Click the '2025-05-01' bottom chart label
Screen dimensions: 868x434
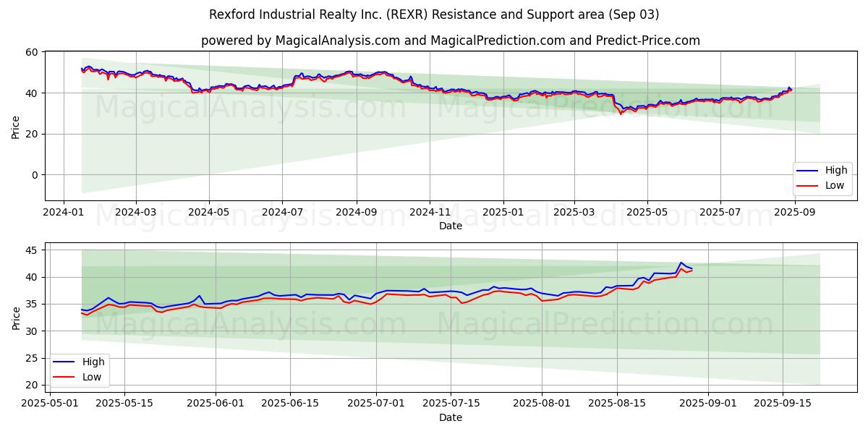(51, 404)
